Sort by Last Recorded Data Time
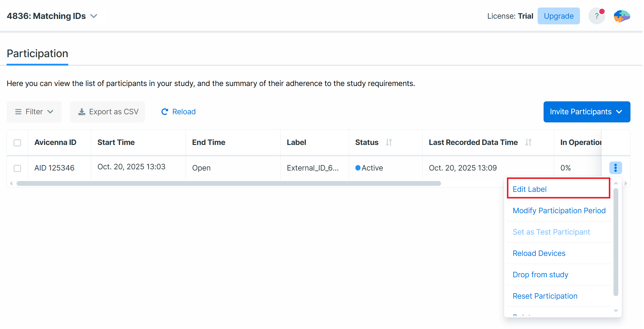The image size is (644, 329). [528, 142]
